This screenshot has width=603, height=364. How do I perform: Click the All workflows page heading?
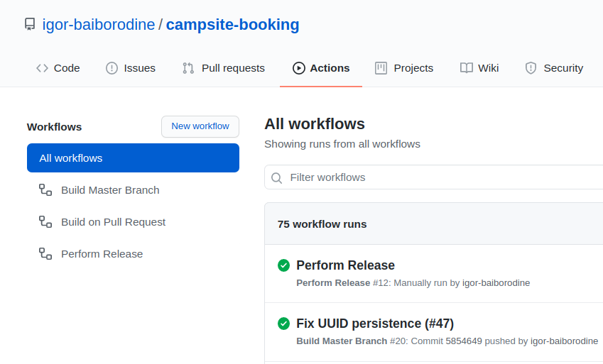315,123
